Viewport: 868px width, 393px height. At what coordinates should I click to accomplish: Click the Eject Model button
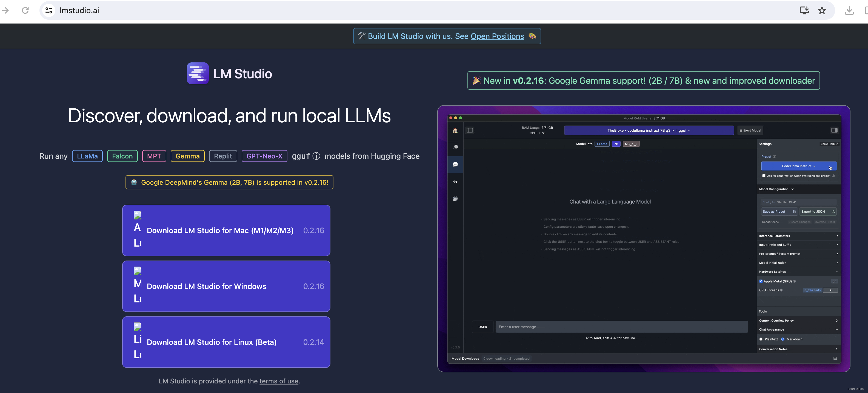pyautogui.click(x=750, y=130)
